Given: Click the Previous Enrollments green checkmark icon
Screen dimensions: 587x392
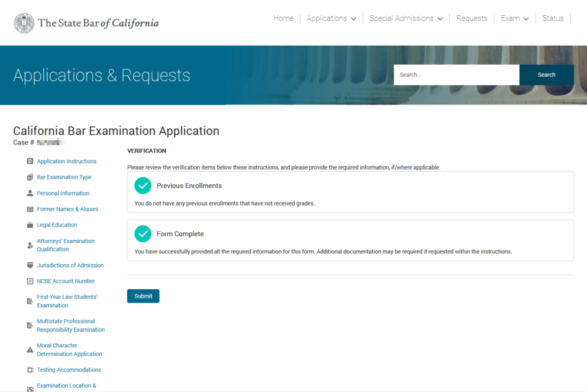Looking at the screenshot, I should 142,186.
